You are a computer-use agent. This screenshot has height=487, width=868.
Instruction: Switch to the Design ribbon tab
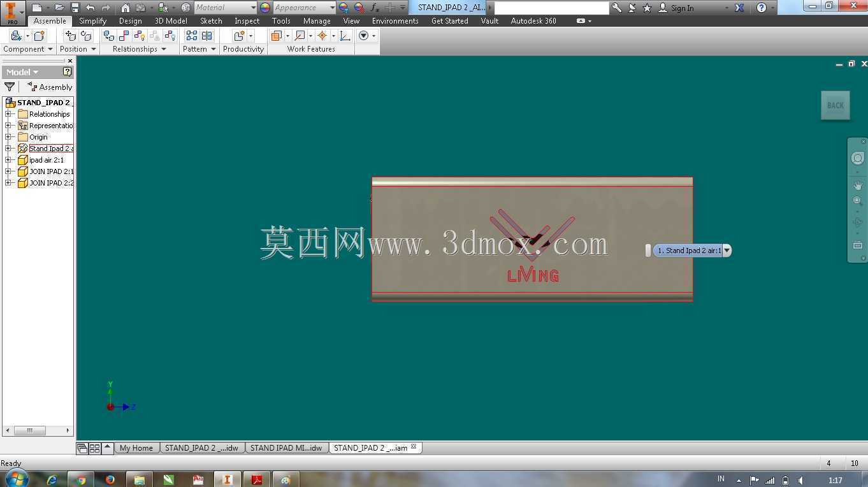[x=130, y=21]
